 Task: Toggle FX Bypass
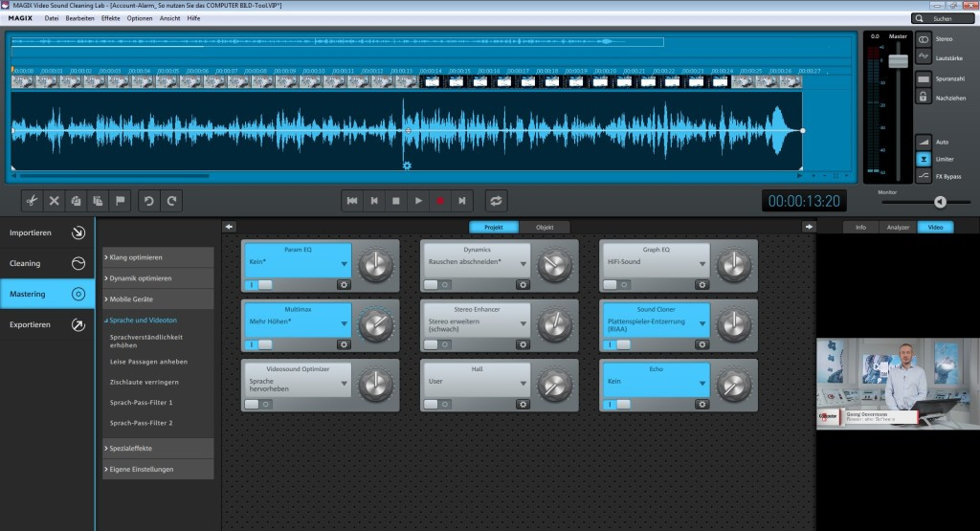point(924,177)
